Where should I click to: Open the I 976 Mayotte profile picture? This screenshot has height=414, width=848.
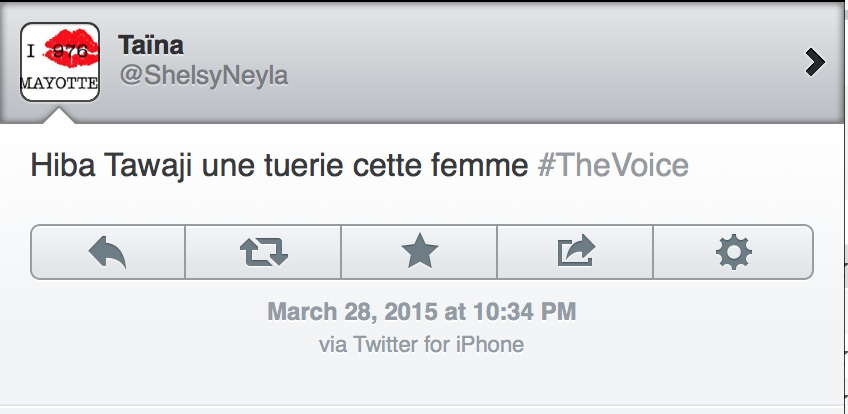pyautogui.click(x=60, y=62)
